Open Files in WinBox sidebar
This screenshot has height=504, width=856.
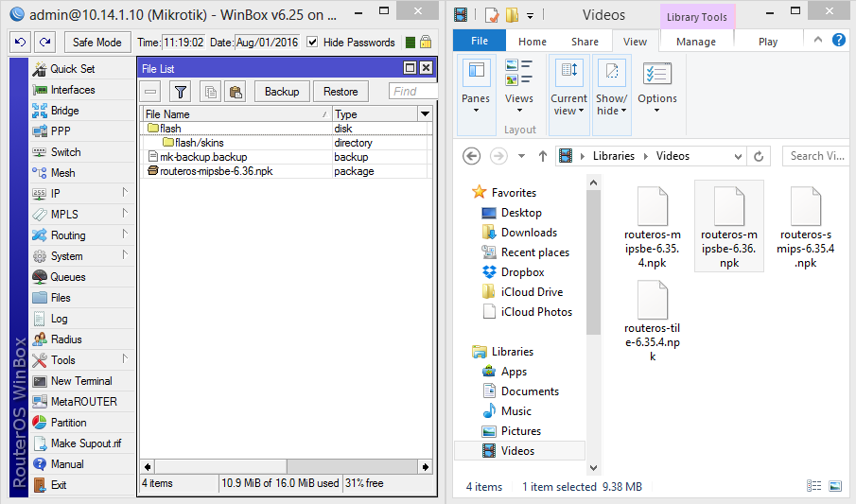[82, 298]
